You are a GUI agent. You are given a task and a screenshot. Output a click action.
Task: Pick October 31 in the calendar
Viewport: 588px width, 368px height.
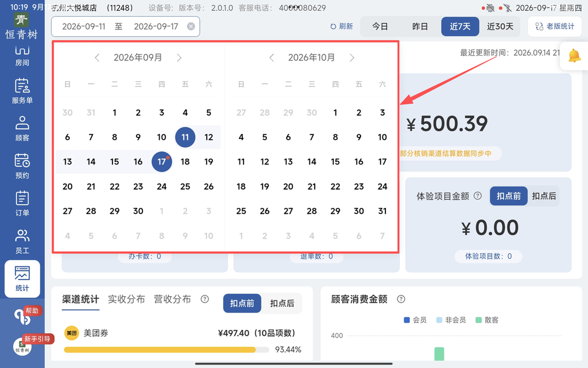point(382,211)
